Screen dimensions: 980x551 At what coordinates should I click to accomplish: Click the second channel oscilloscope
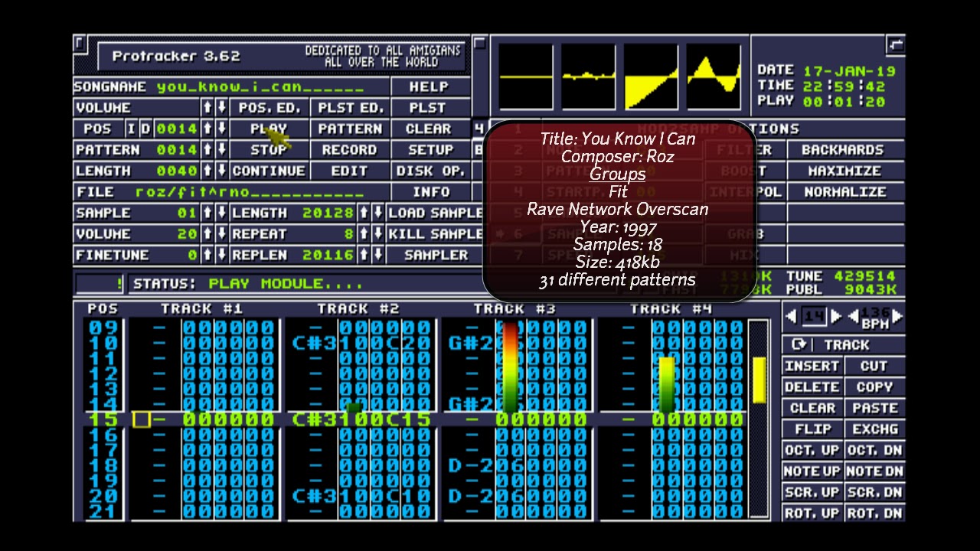(589, 77)
